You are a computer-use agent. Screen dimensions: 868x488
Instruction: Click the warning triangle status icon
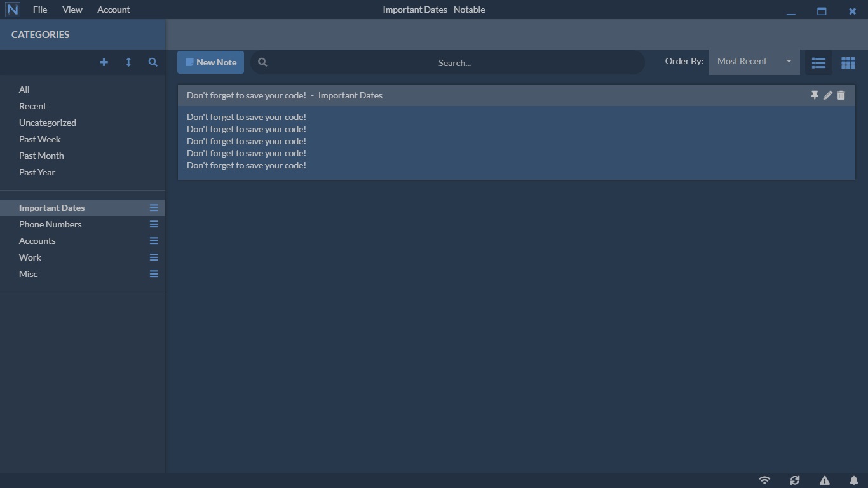click(x=824, y=480)
